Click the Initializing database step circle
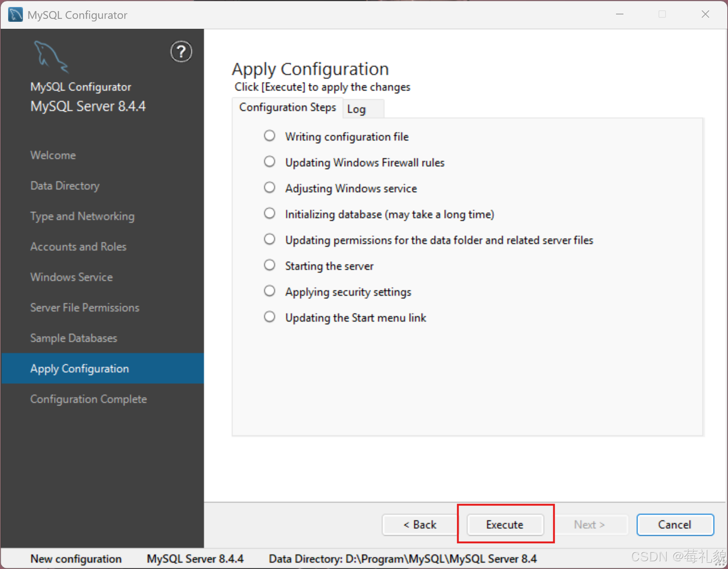The width and height of the screenshot is (728, 569). click(269, 214)
